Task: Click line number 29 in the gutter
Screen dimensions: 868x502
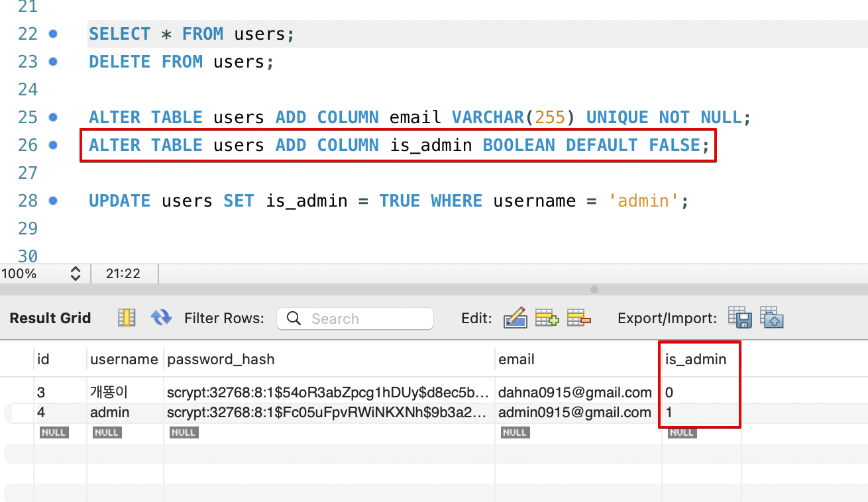Action: pyautogui.click(x=28, y=228)
